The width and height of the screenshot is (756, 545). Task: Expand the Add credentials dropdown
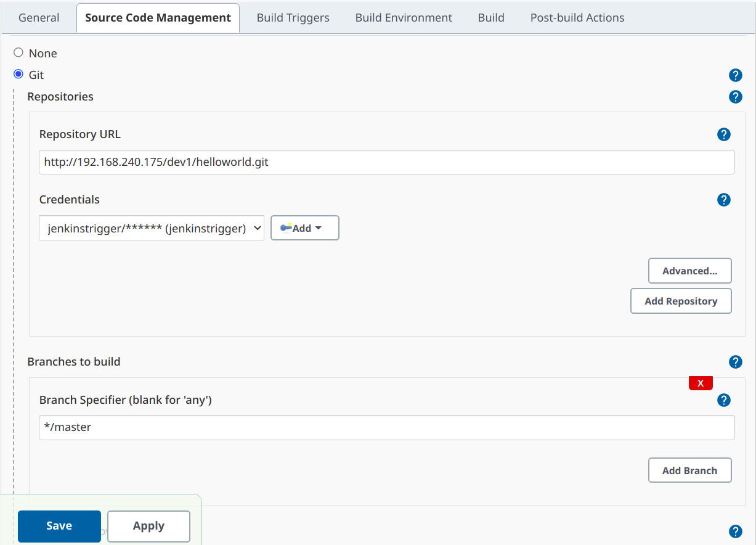(x=304, y=227)
